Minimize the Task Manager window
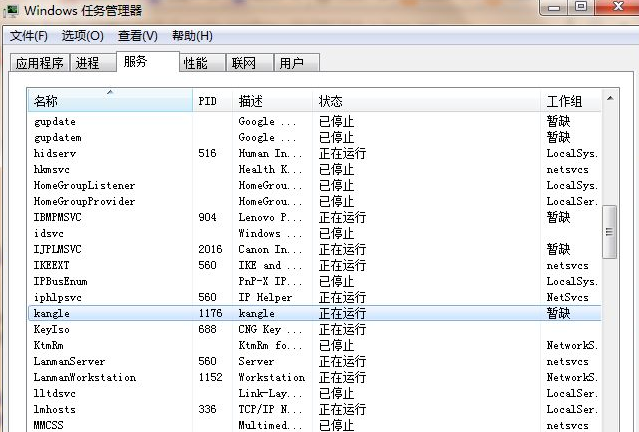Viewport: 639px width, 432px height. tap(554, 7)
